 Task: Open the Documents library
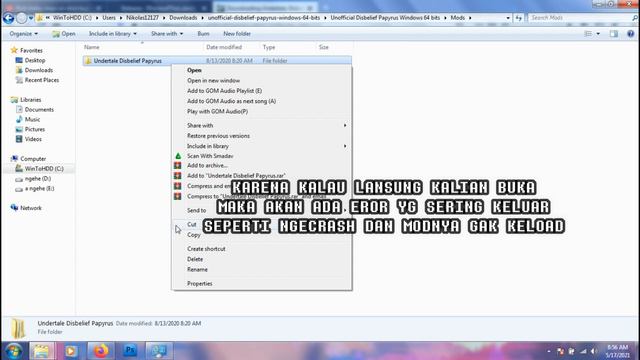tap(35, 109)
